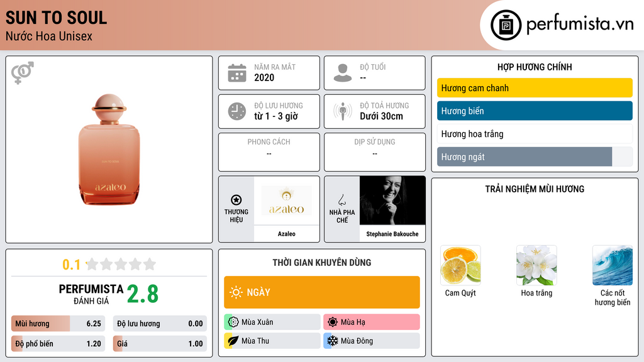Select the Mùa Hạ season label
Viewport: 644px width, 362px height.
click(353, 322)
